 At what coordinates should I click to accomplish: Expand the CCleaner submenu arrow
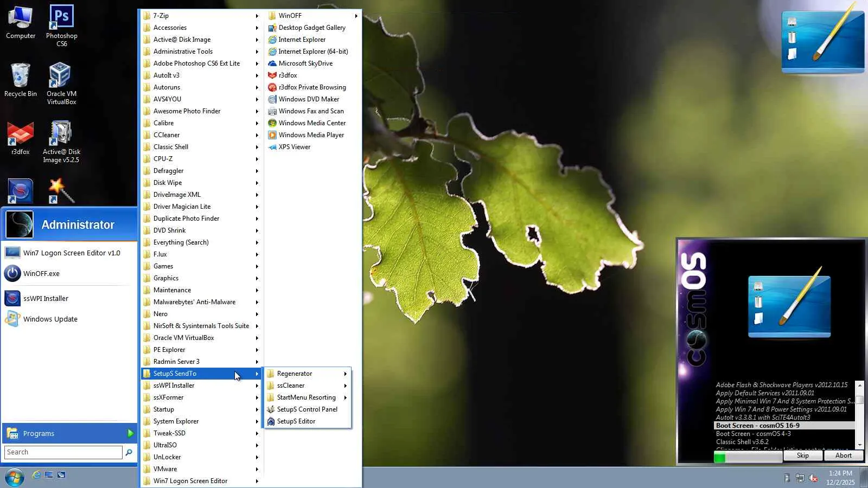[x=257, y=135]
